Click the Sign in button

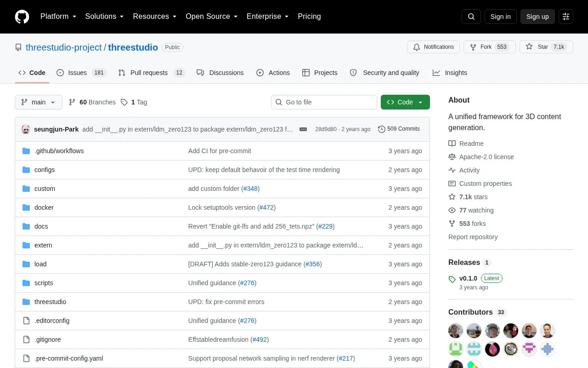pos(501,17)
